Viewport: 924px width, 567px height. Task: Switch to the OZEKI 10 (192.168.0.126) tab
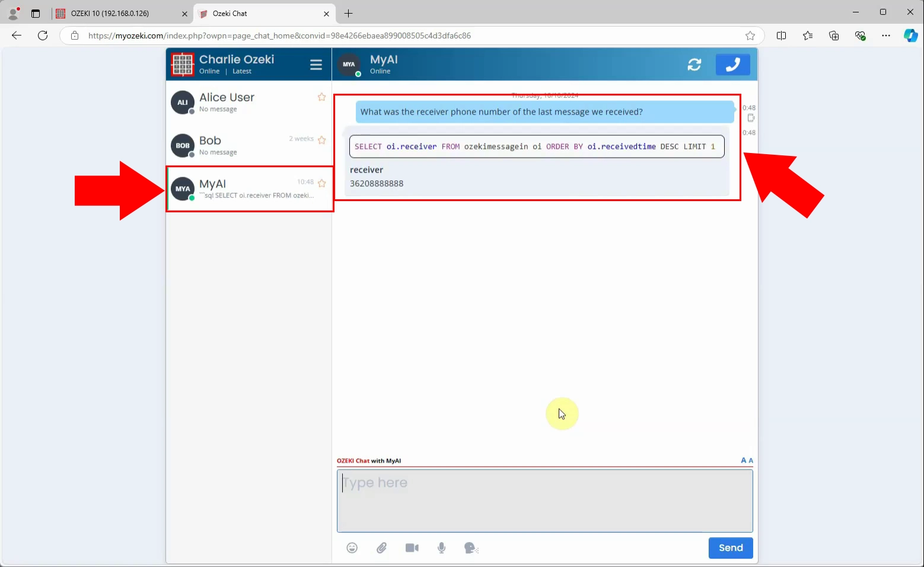(x=122, y=14)
